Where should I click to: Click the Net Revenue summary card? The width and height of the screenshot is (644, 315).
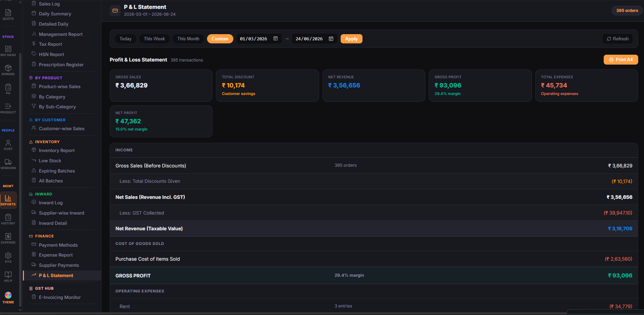[x=374, y=85]
